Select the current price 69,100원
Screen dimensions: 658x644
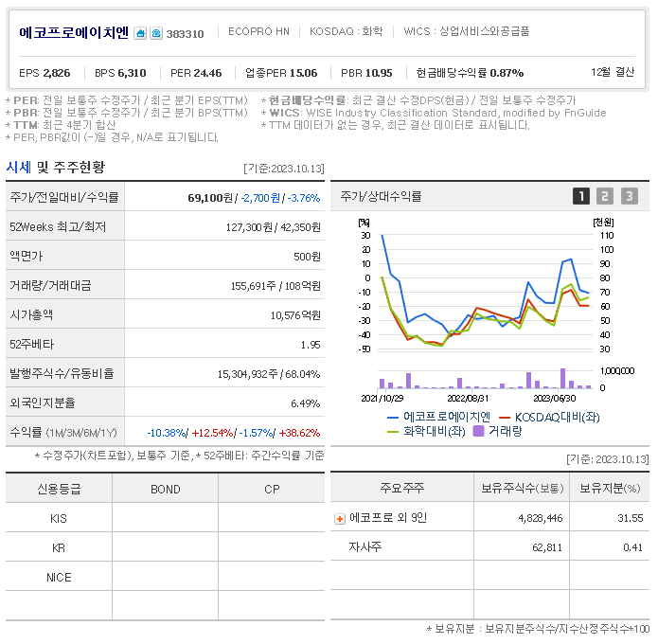point(210,198)
